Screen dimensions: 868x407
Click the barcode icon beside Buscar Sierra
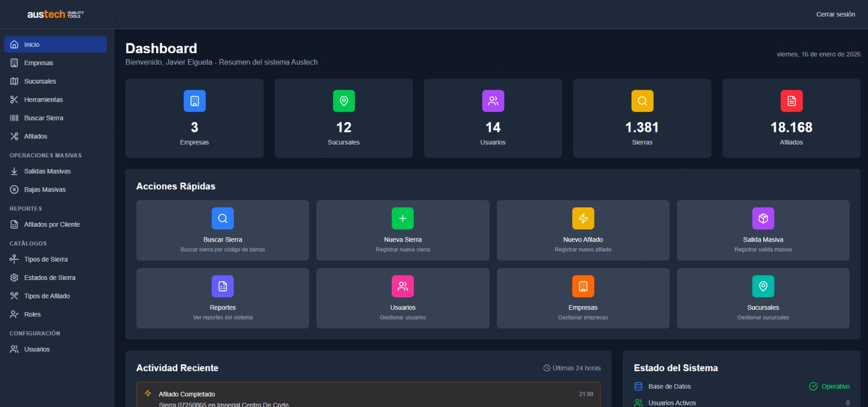point(14,118)
